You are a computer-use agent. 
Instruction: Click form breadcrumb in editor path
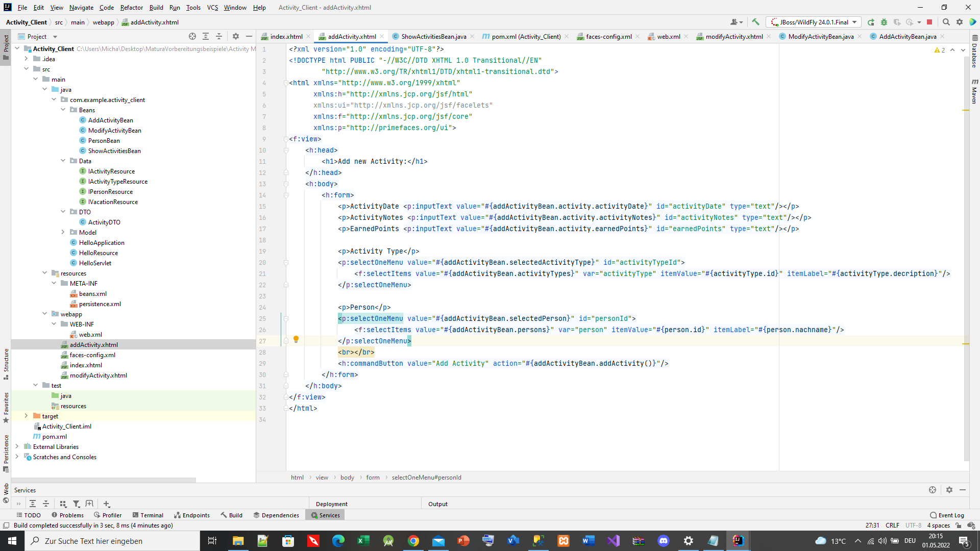click(x=373, y=478)
